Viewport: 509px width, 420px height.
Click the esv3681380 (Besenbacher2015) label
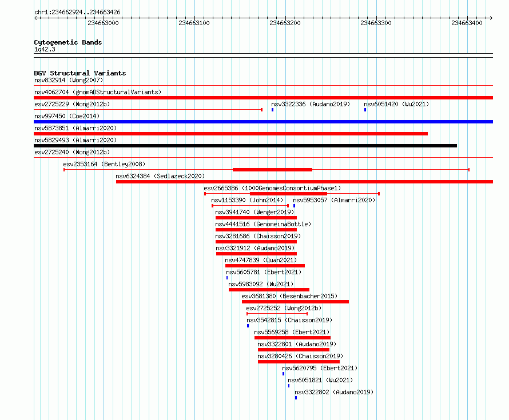(x=289, y=296)
